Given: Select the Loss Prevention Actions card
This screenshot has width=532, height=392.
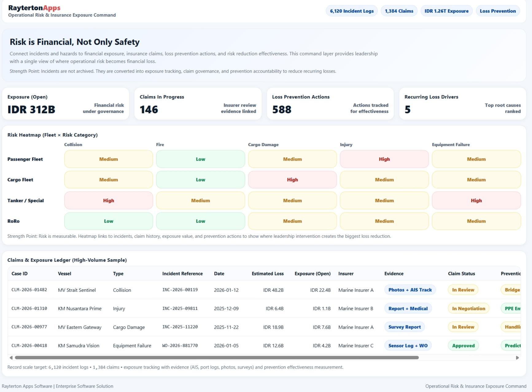Looking at the screenshot, I should coord(330,104).
